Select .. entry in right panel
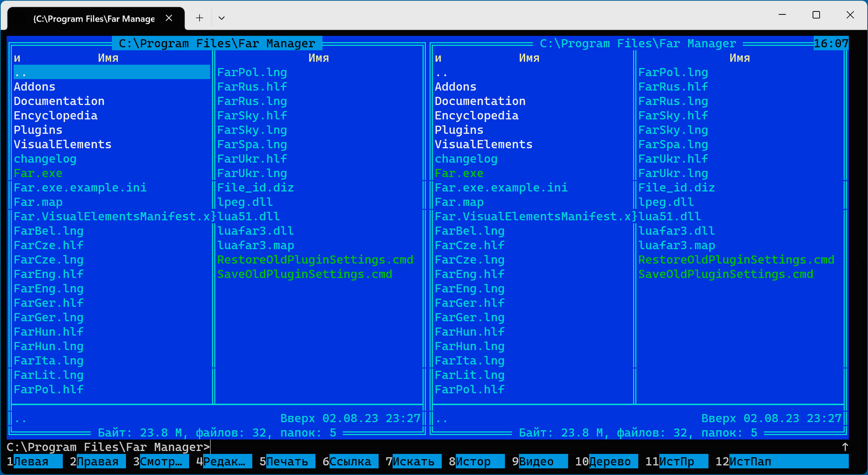 pyautogui.click(x=442, y=72)
